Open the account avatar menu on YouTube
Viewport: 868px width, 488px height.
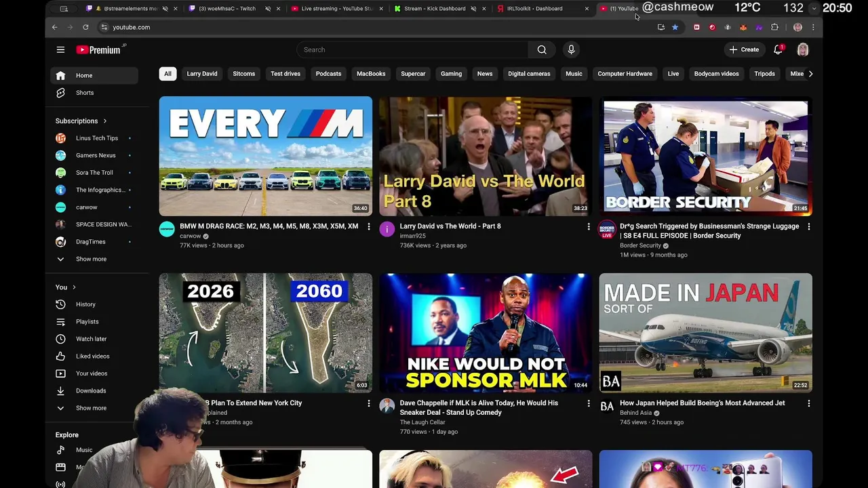tap(803, 49)
